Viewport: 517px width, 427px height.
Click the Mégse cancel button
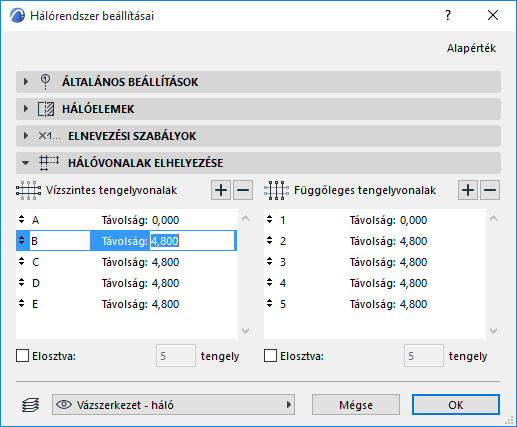(x=356, y=405)
